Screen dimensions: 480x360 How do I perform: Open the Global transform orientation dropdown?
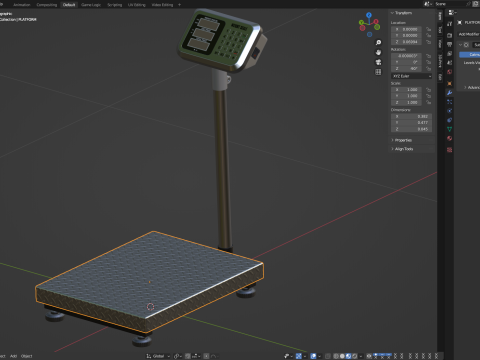[x=158, y=356]
